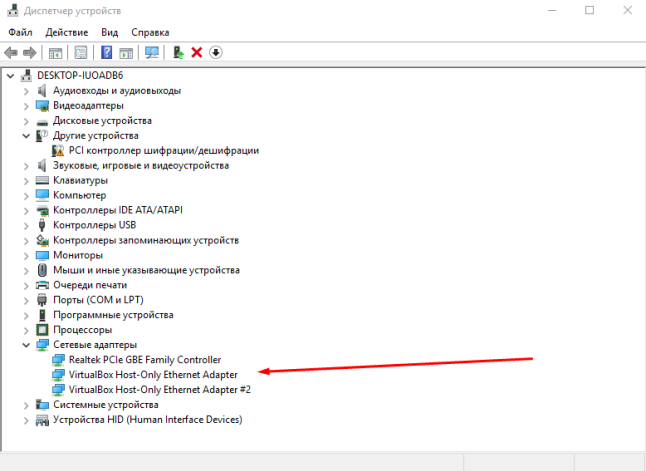
Task: Click the Контроллеры USB plug icon
Action: 42,225
